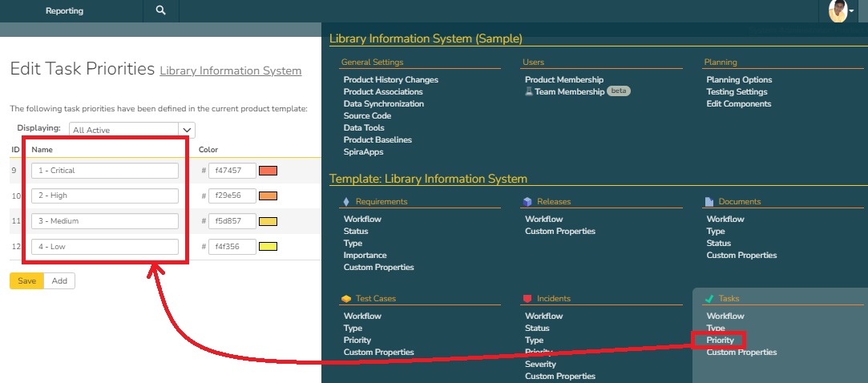Click the Save button
This screenshot has height=383, width=868.
(x=26, y=280)
